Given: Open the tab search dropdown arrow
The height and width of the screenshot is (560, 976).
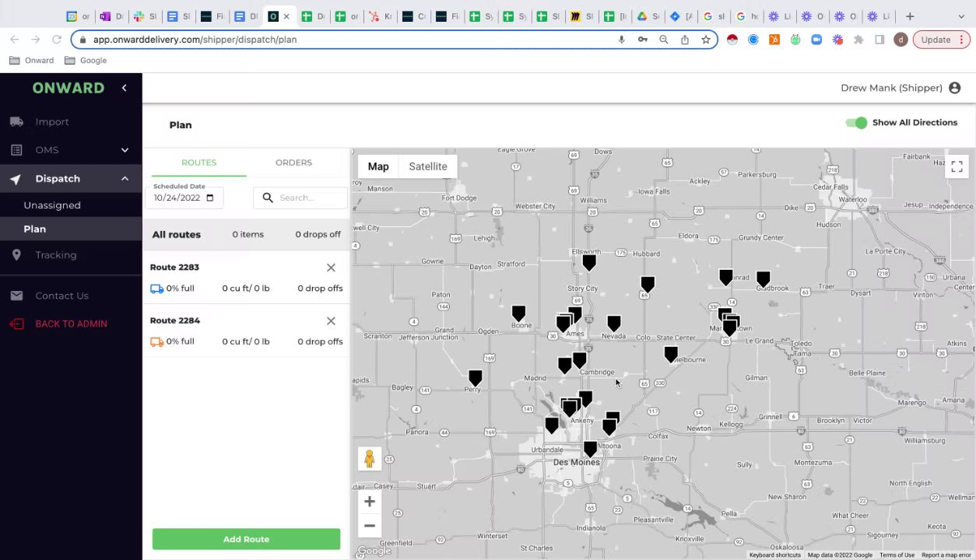Looking at the screenshot, I should click(961, 16).
